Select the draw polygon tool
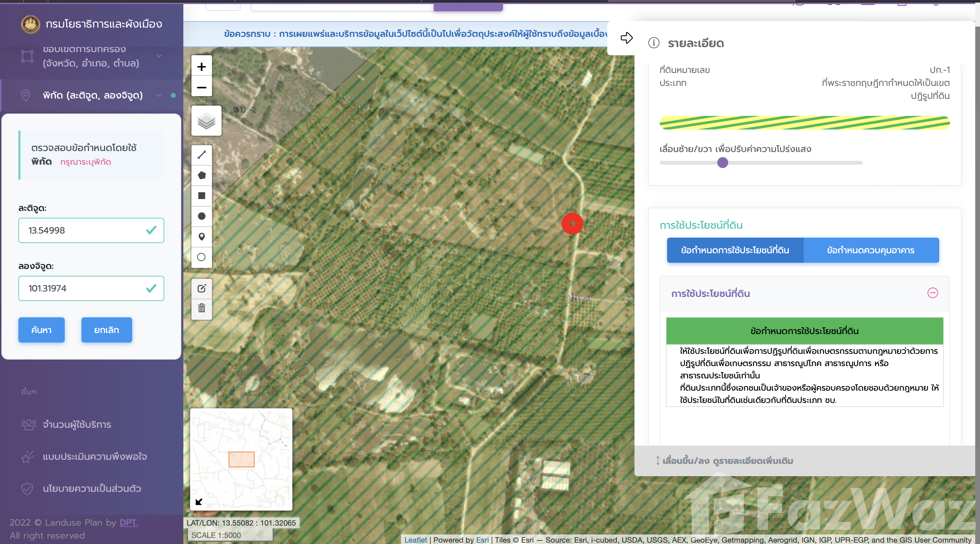This screenshot has width=980, height=544. point(202,176)
